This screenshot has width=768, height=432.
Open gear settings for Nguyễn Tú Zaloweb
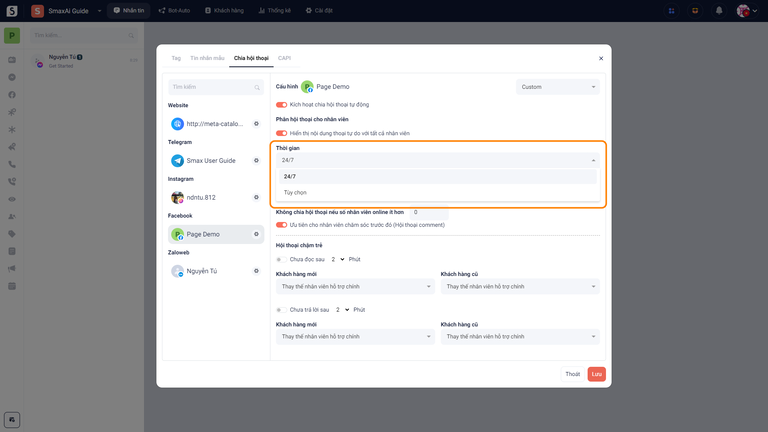point(256,271)
